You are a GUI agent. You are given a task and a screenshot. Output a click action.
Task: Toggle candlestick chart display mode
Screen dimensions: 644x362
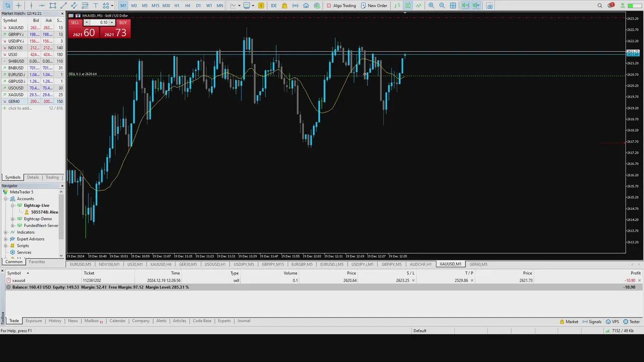pyautogui.click(x=408, y=6)
